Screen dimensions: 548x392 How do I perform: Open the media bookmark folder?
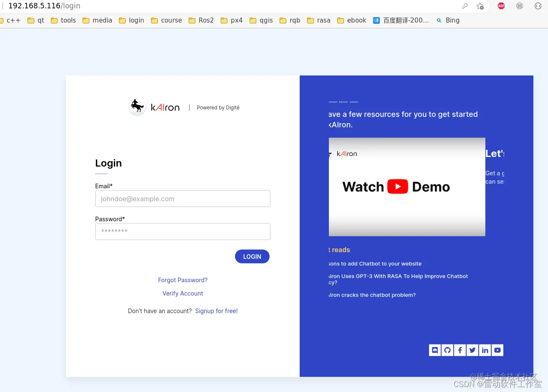[x=97, y=20]
